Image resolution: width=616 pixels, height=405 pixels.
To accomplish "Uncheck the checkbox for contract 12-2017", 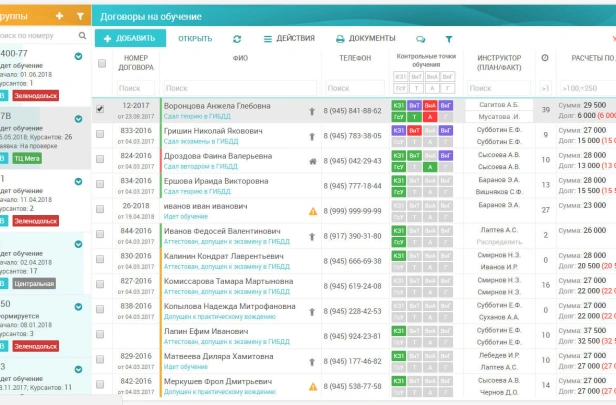I will click(x=101, y=109).
